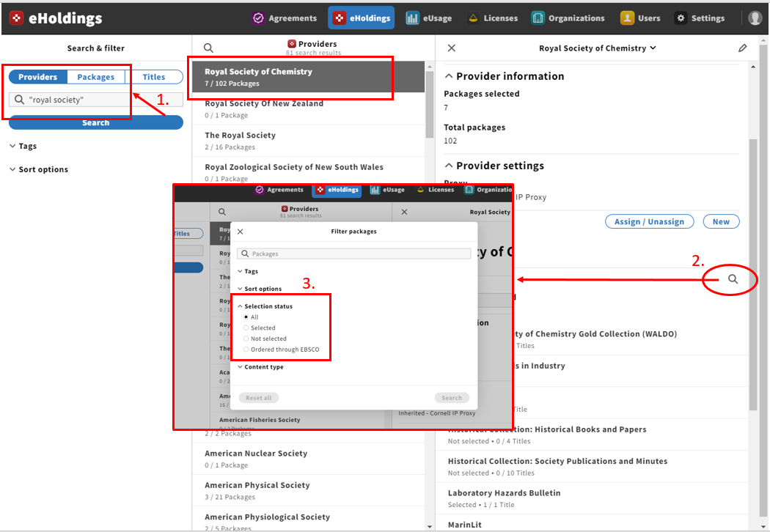This screenshot has width=770, height=532.
Task: Switch to the Titles search tab
Action: coord(154,77)
